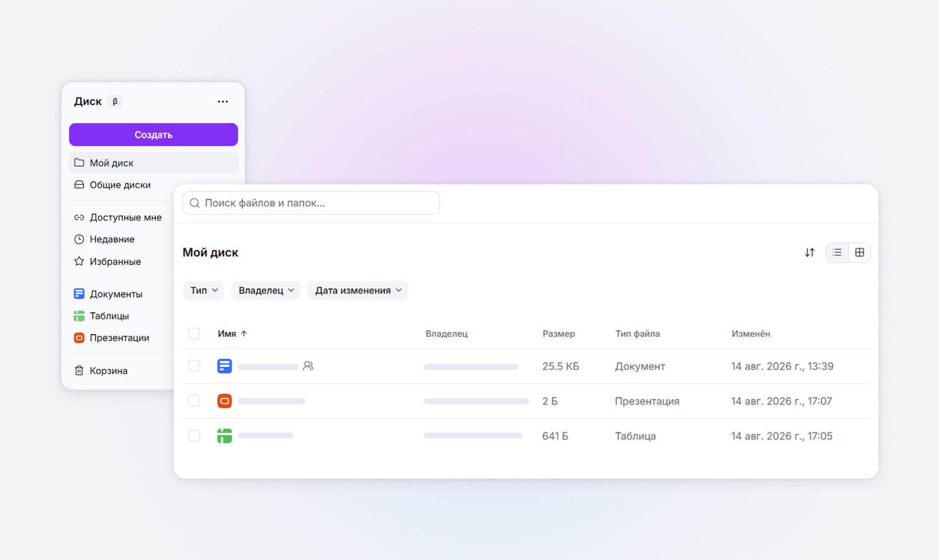Click the orange presentation file icon in the list
Image resolution: width=939 pixels, height=560 pixels.
point(225,401)
